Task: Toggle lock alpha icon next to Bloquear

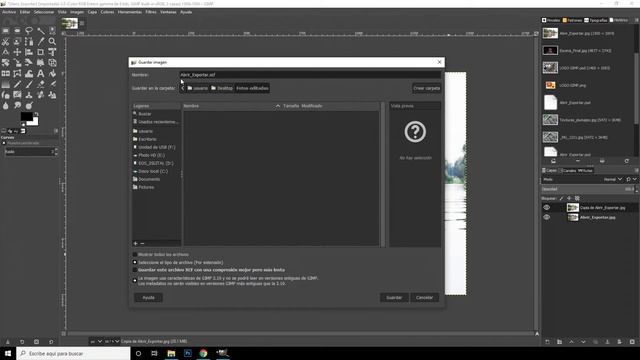Action: click(x=577, y=198)
